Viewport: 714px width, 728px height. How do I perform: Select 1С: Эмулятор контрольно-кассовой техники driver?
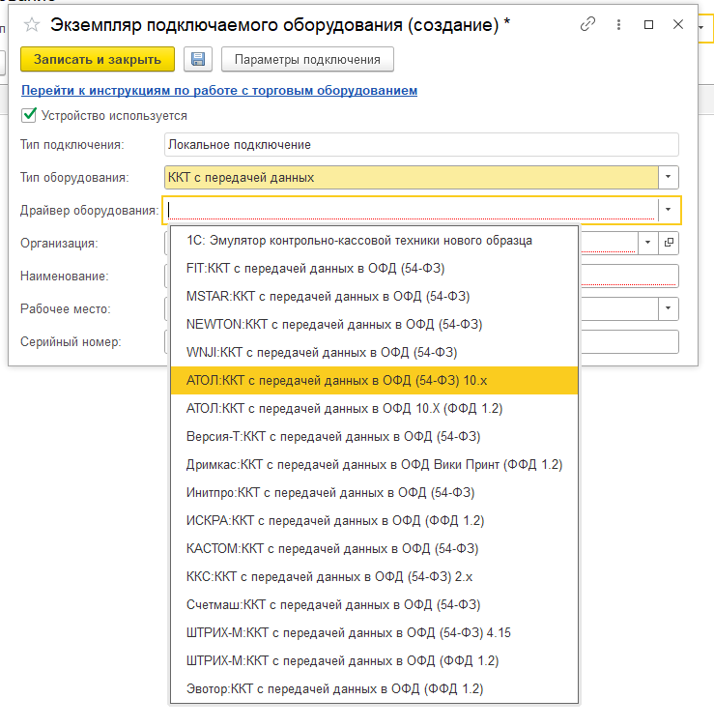pyautogui.click(x=375, y=241)
